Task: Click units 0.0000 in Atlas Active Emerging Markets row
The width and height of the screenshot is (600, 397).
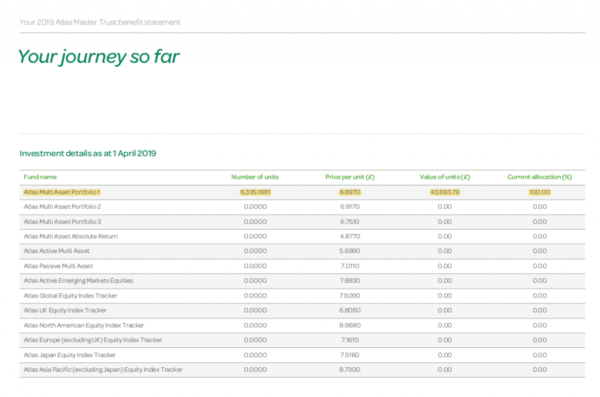Action: pyautogui.click(x=255, y=281)
